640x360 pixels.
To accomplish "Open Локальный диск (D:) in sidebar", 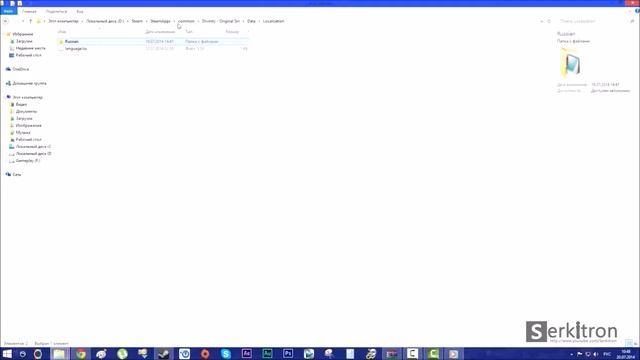I will pyautogui.click(x=33, y=153).
